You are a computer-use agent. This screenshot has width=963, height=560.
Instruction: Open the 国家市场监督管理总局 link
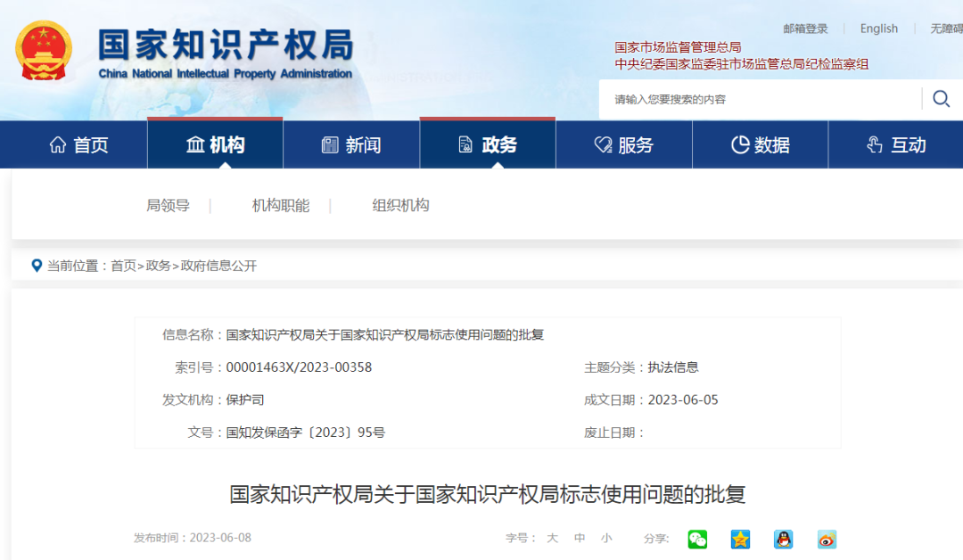pos(678,47)
